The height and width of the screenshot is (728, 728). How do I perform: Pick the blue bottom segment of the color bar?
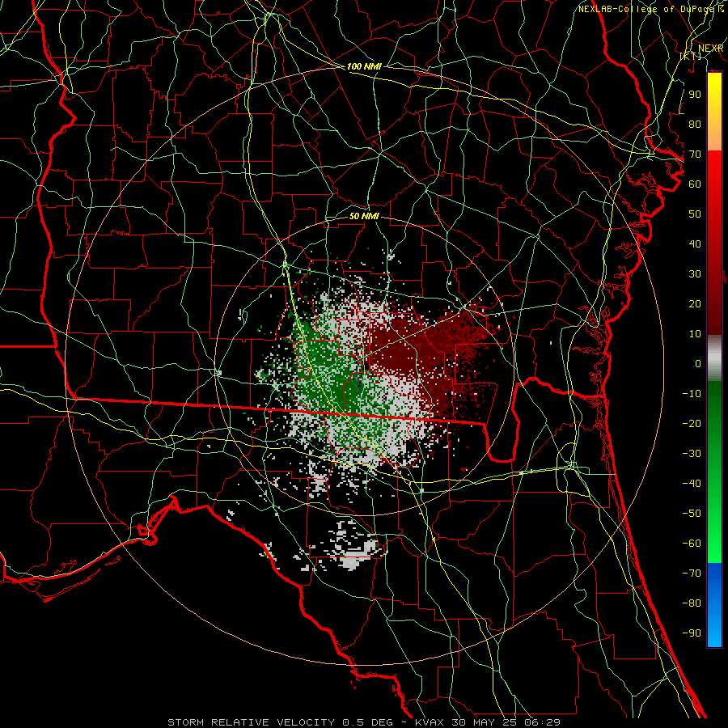point(714,605)
